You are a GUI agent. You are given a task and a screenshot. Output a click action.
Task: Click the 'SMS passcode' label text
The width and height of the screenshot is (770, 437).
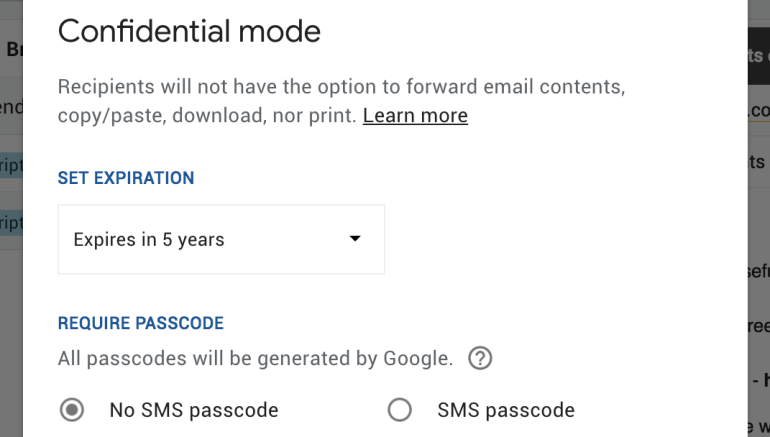point(505,410)
